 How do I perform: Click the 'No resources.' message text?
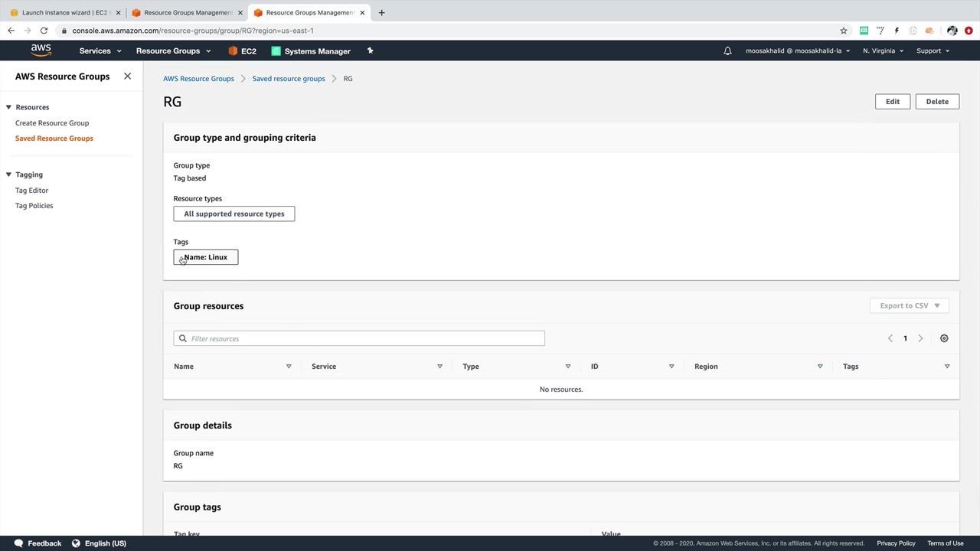tap(561, 390)
